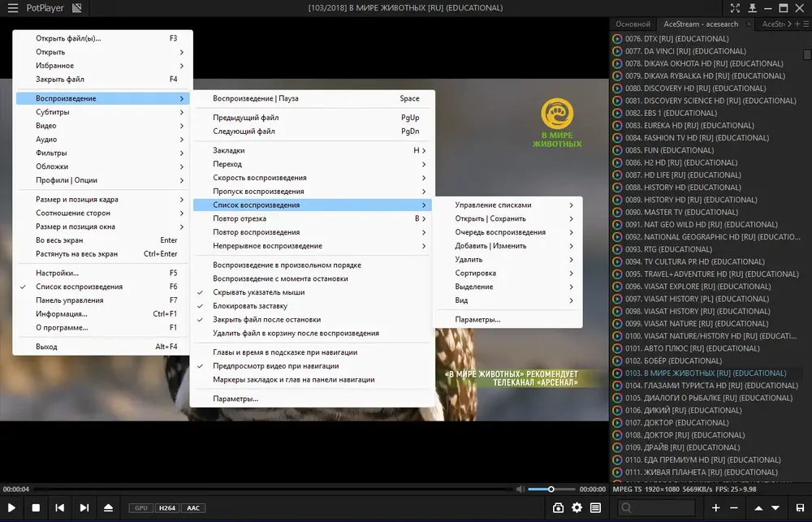
Task: Mute audio using the speaker icon
Action: [520, 489]
